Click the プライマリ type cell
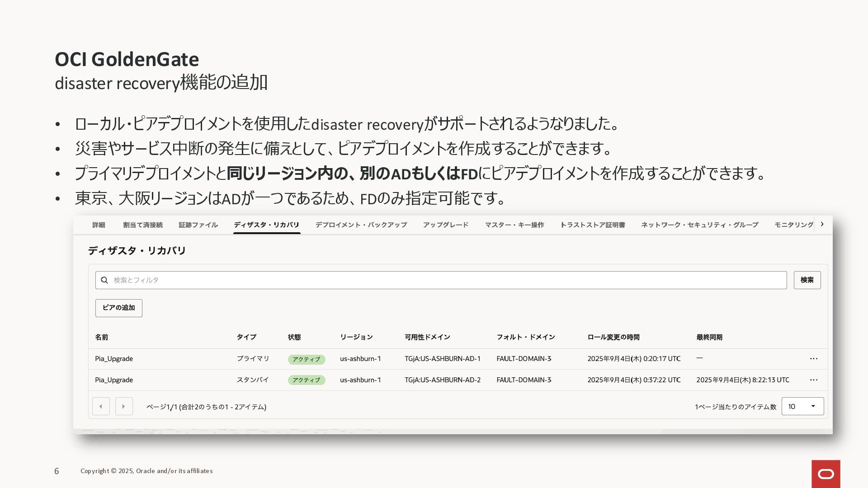The height and width of the screenshot is (488, 868). [x=253, y=359]
